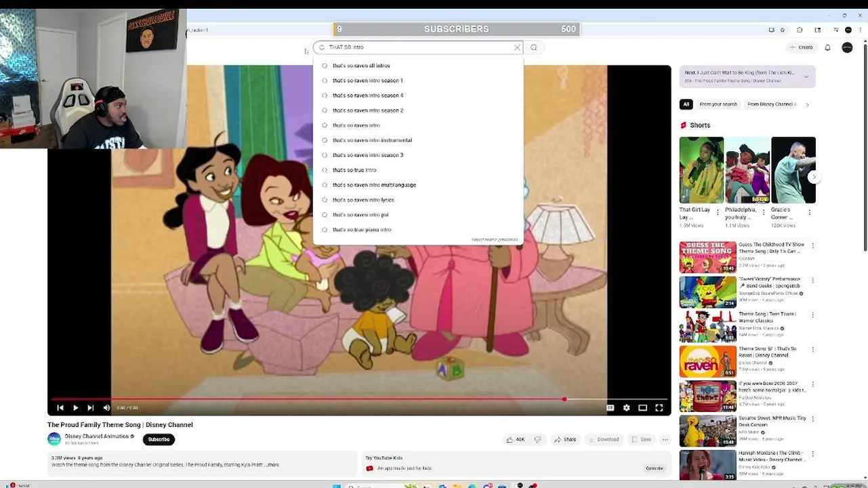Screen dimensions: 868x488
Task: Dislike the video with the thumbs-down icon
Action: click(537, 439)
